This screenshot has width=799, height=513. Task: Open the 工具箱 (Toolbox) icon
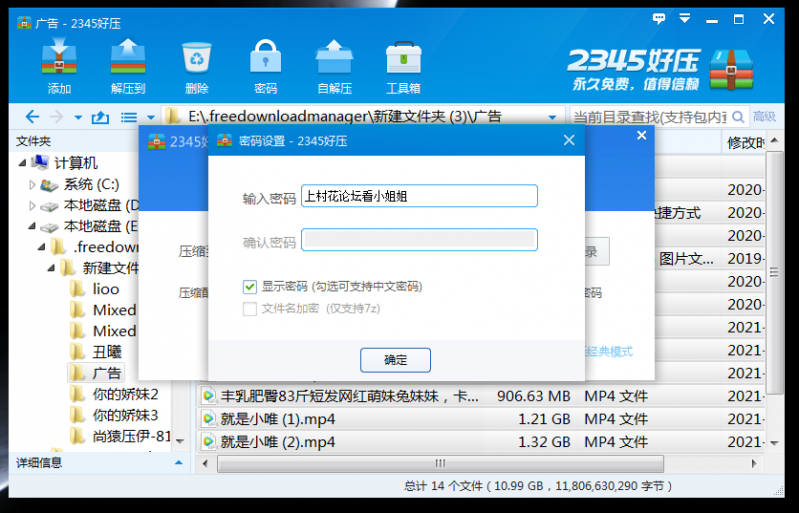click(x=402, y=65)
